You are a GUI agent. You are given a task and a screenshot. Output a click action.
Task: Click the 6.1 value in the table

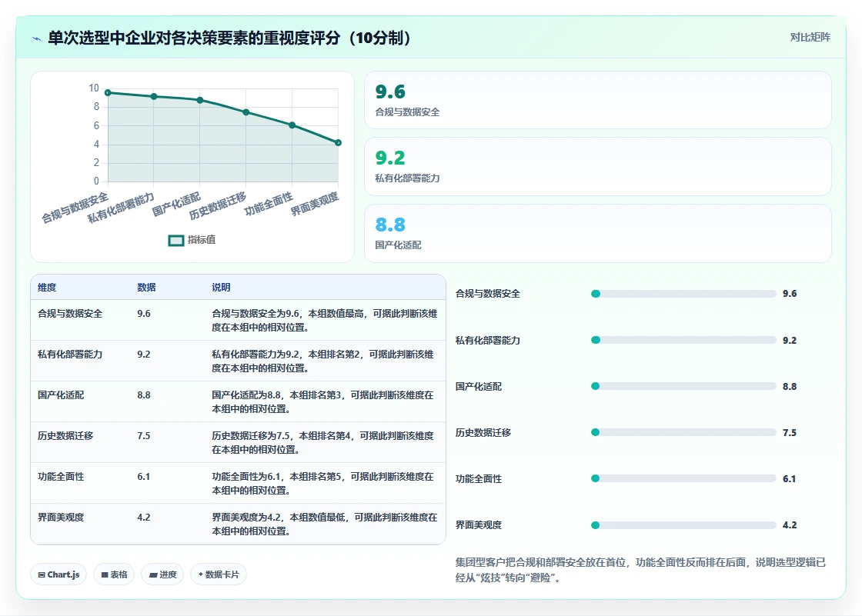pos(143,477)
